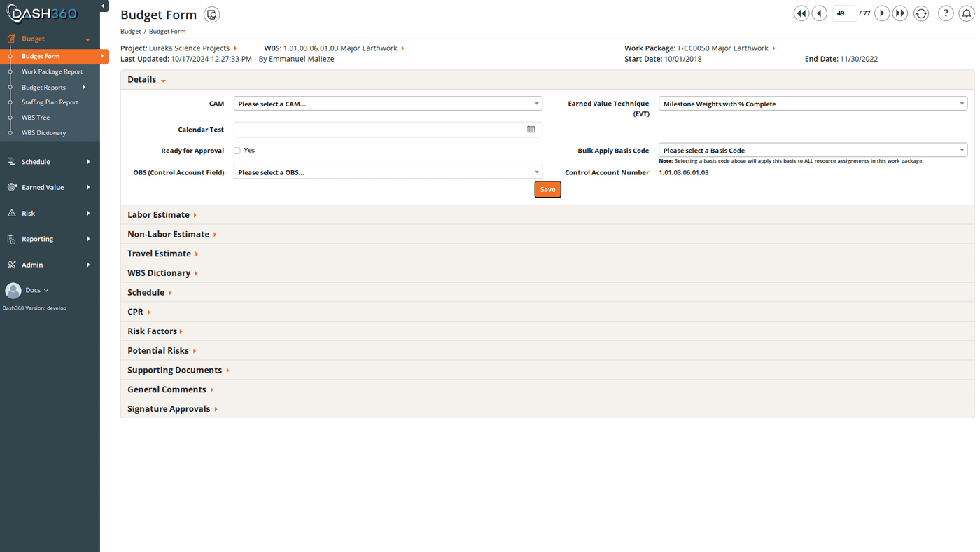Open the Docs user menu chevron
Image resolution: width=980 pixels, height=552 pixels.
[46, 290]
